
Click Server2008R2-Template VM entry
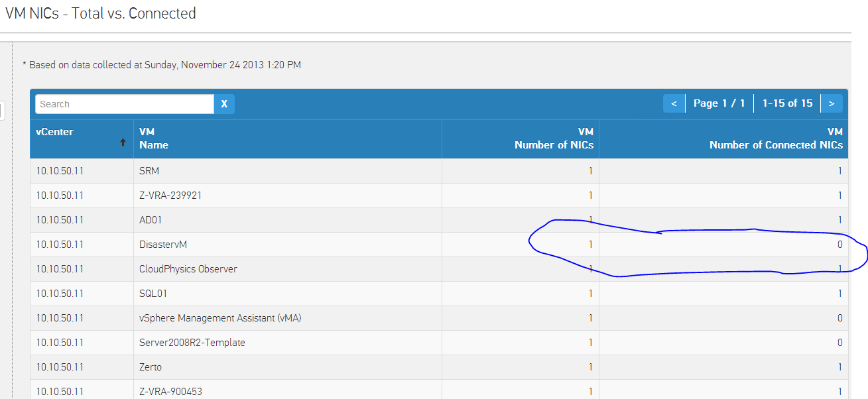tap(192, 343)
